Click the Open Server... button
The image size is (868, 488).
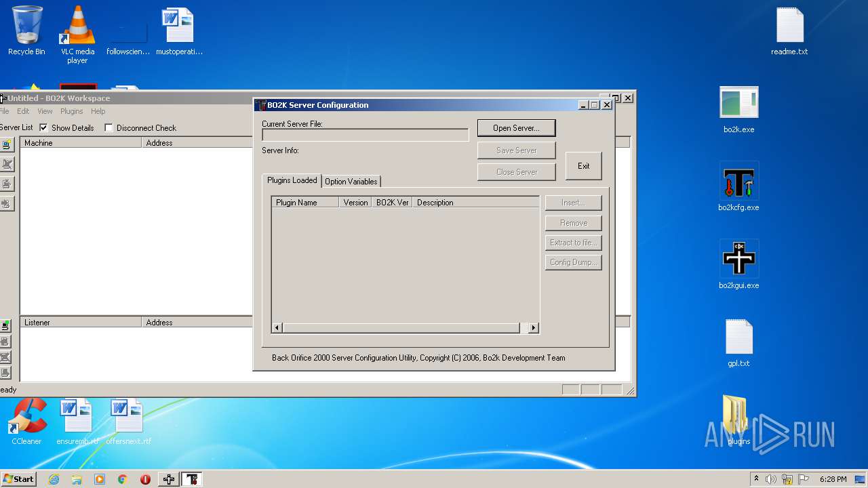click(516, 128)
